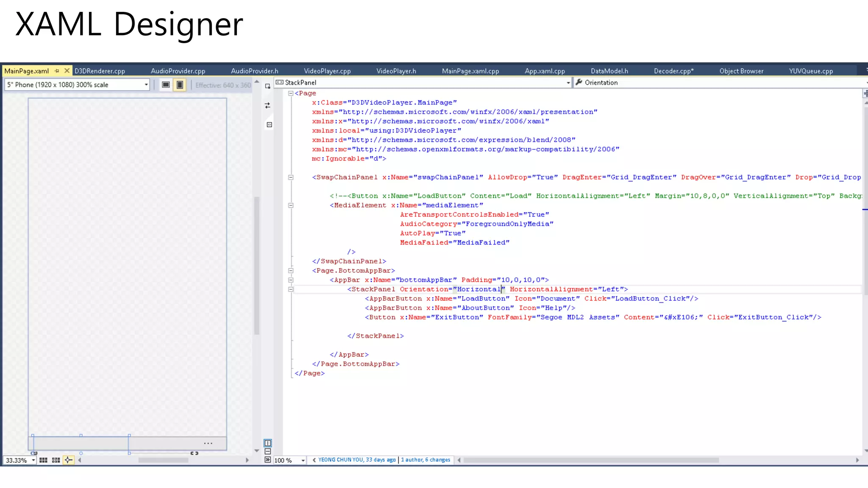Image resolution: width=868 pixels, height=488 pixels.
Task: Click designer scrollbar left arrow
Action: click(79, 460)
